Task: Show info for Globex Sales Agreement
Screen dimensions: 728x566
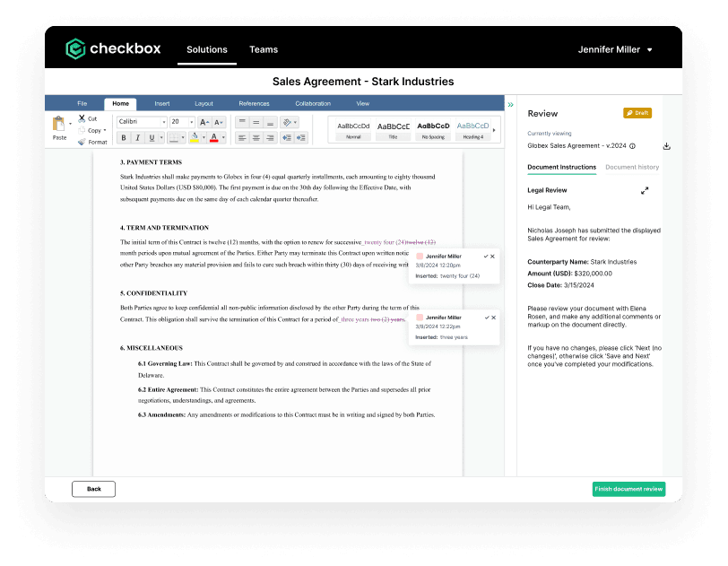Action: point(632,146)
